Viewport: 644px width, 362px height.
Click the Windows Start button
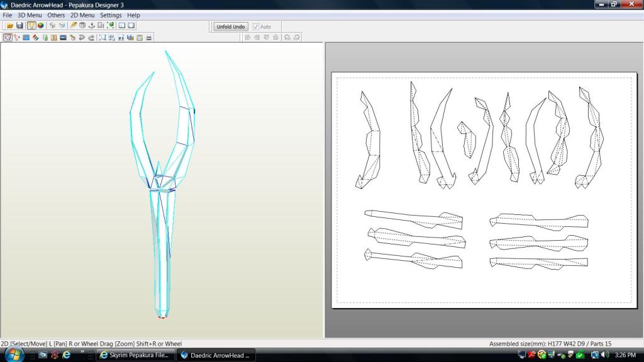14,354
